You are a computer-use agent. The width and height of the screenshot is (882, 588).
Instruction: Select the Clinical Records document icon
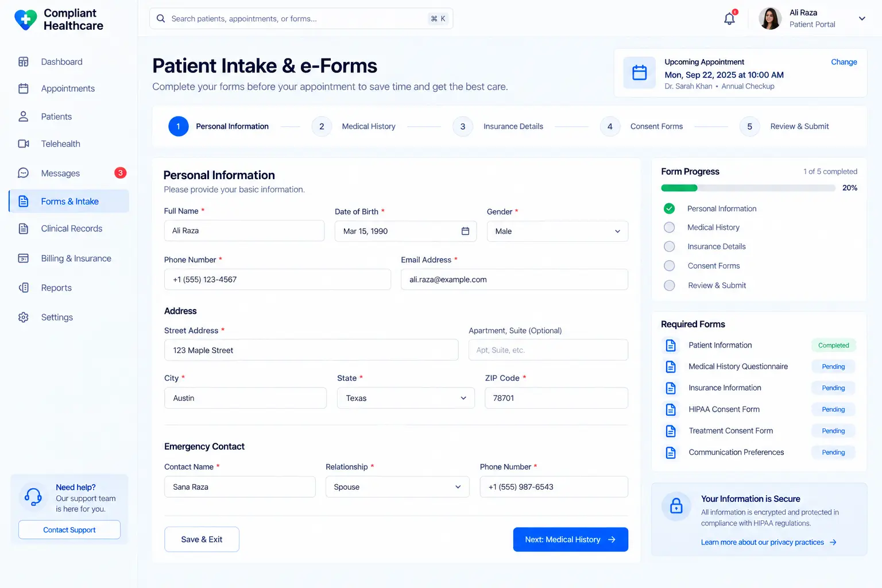click(x=24, y=229)
